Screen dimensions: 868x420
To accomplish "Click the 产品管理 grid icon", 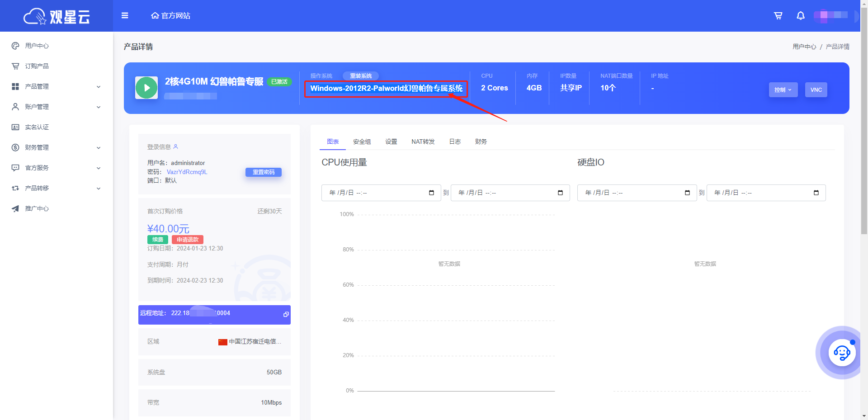I will [x=15, y=86].
